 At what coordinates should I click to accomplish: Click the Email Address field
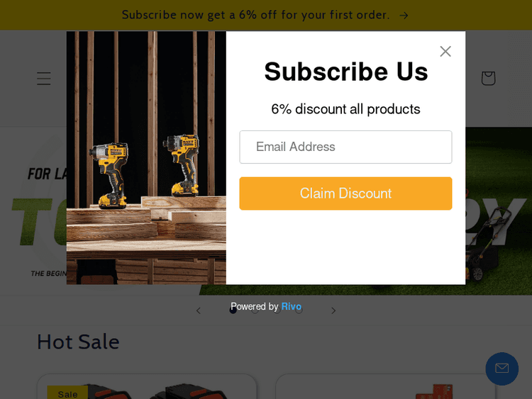click(x=345, y=147)
